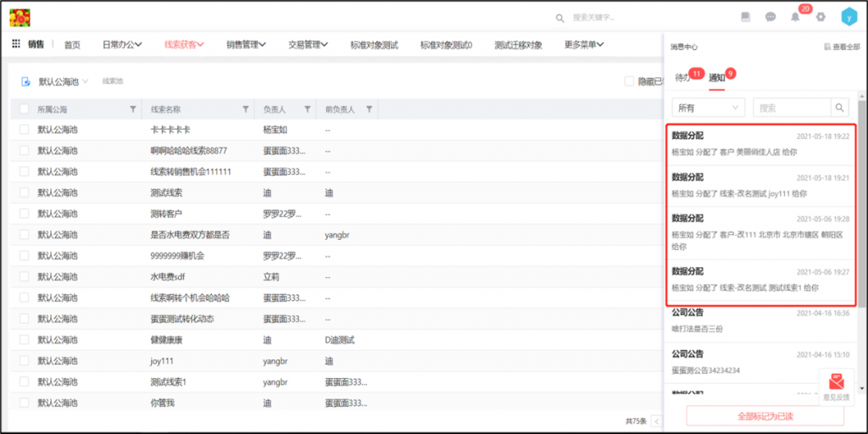Click the user avatar 'y' icon
The width and height of the screenshot is (868, 434).
coord(849,17)
